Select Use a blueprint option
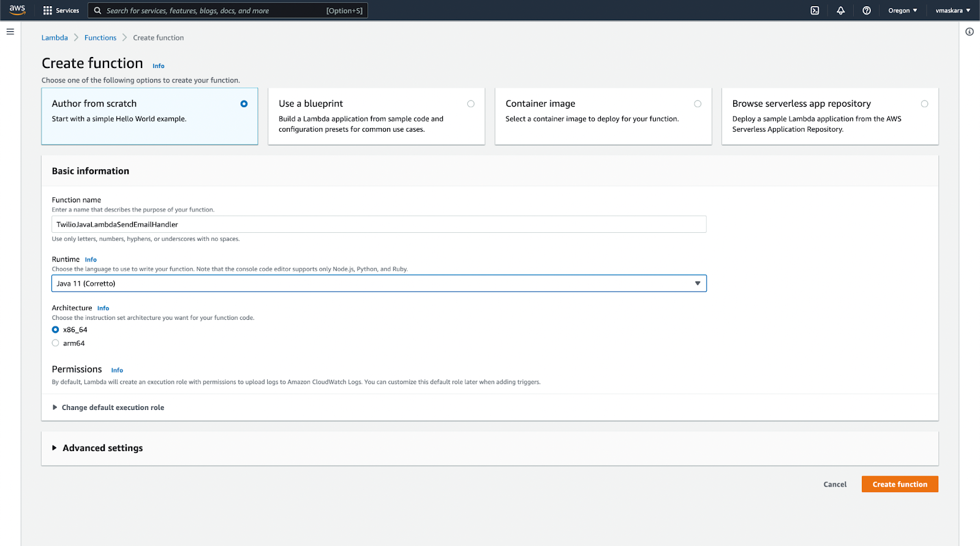Screen dimensions: 980x546 (376, 116)
